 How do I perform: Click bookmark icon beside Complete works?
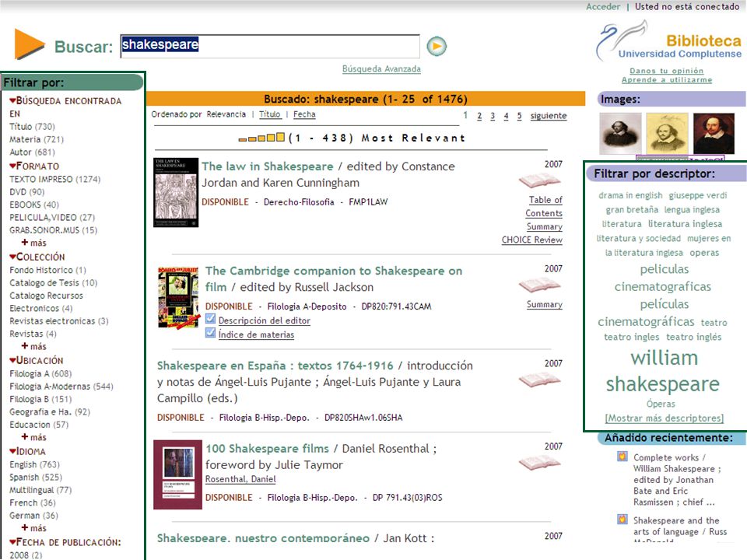(x=622, y=457)
